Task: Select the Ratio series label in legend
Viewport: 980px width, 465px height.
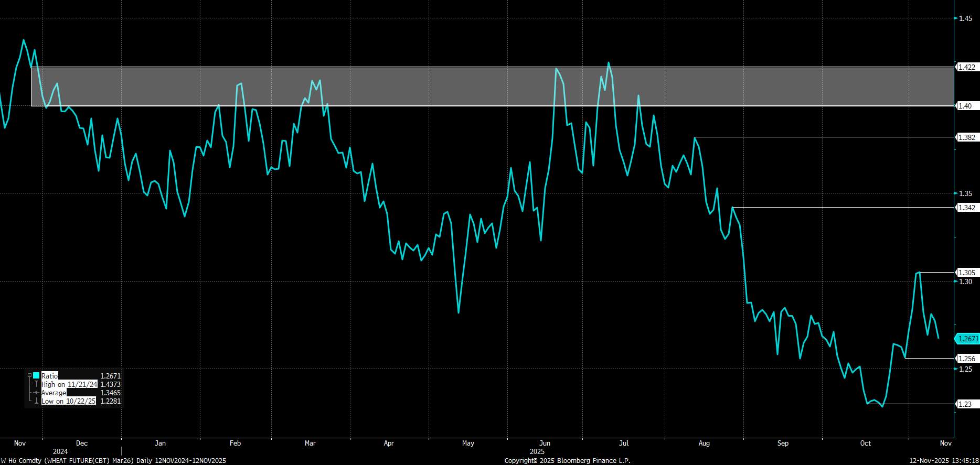Action: click(x=50, y=376)
